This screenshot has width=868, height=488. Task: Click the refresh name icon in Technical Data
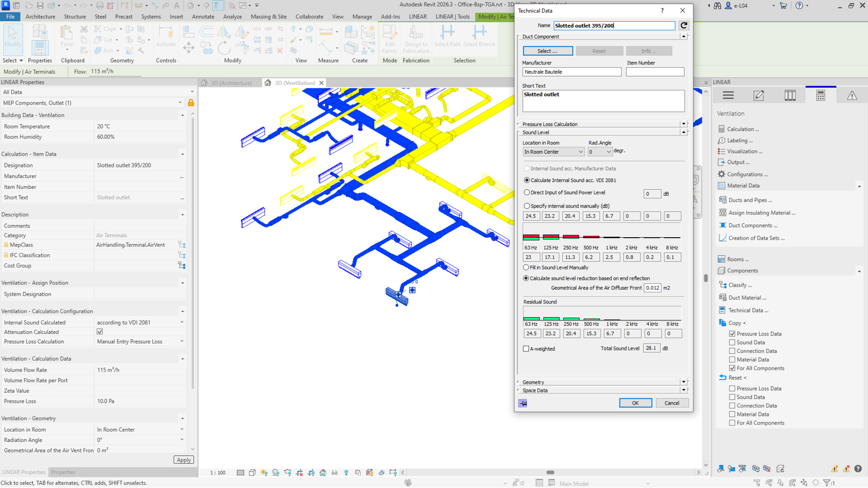tap(684, 25)
